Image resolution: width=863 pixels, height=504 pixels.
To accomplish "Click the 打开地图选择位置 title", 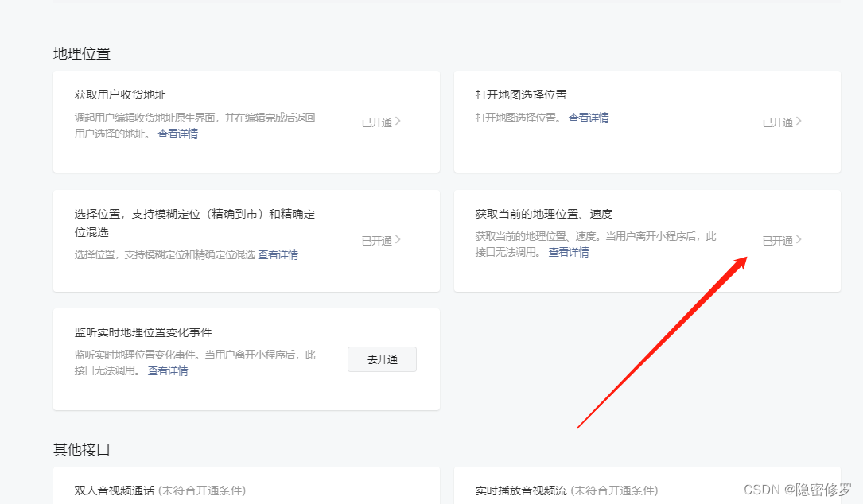I will coord(521,95).
